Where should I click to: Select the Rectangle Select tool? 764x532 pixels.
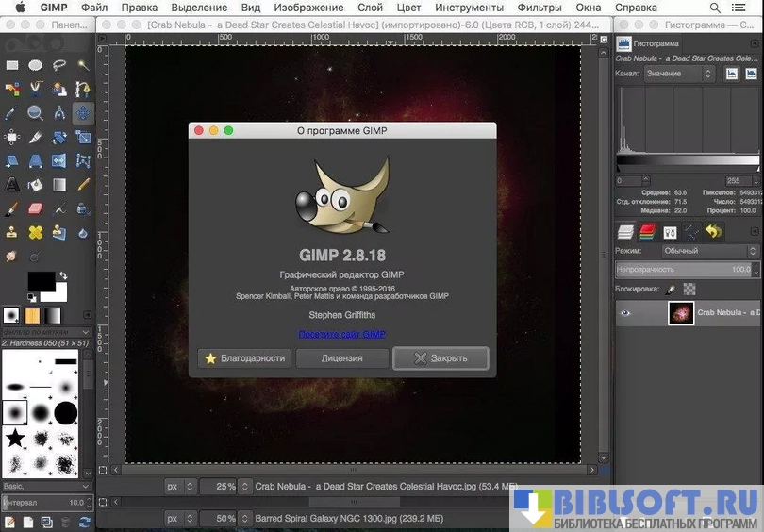12,65
